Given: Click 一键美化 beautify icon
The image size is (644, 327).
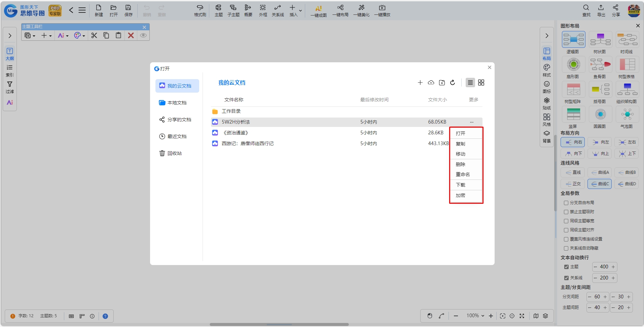Looking at the screenshot, I should 361,10.
